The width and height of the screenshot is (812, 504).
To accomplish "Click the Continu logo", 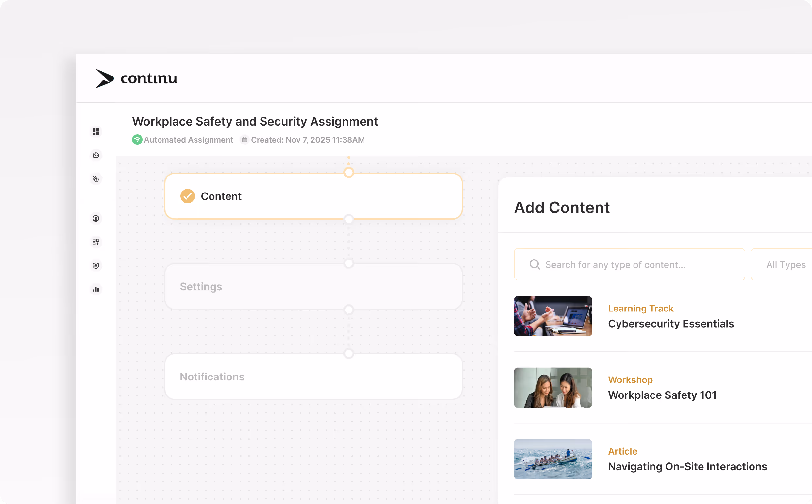I will pos(136,78).
